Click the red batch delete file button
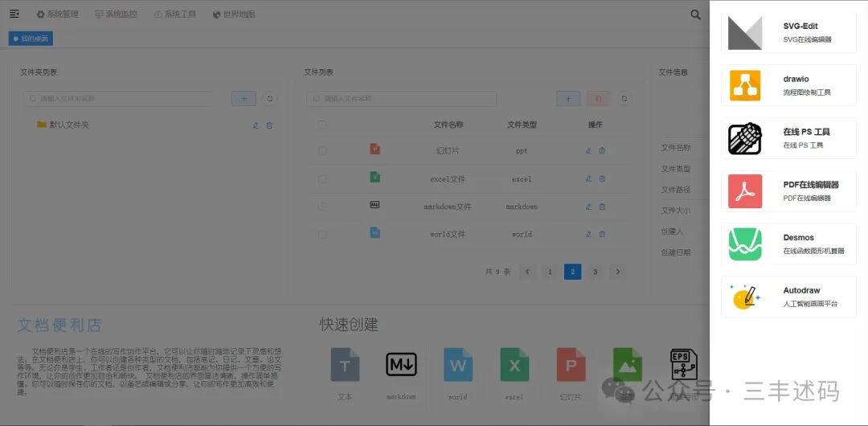Image resolution: width=868 pixels, height=426 pixels. click(599, 99)
